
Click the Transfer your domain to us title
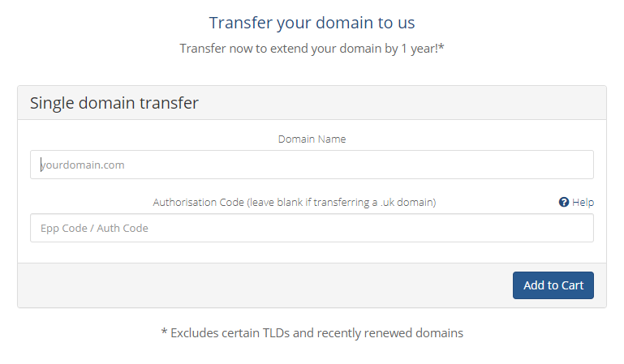click(312, 23)
